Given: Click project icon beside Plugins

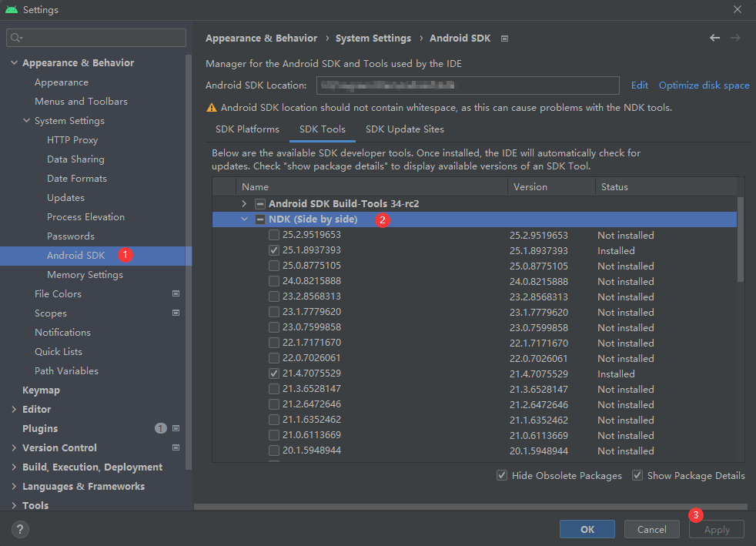Looking at the screenshot, I should 176,428.
